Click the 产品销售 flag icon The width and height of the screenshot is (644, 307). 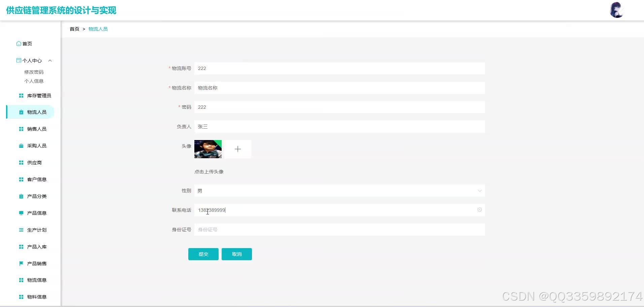pyautogui.click(x=21, y=264)
